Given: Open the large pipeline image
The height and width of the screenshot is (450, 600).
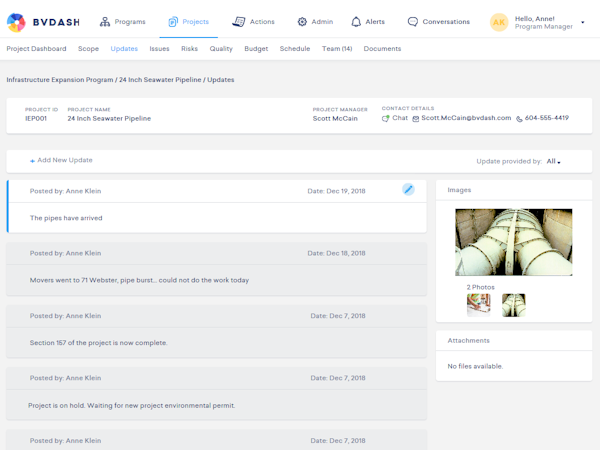Looking at the screenshot, I should tap(513, 242).
